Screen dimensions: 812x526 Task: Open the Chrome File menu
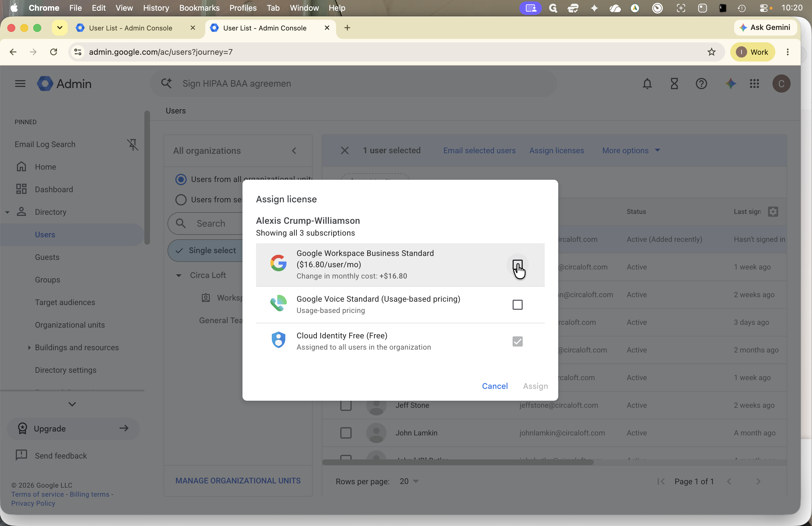75,8
